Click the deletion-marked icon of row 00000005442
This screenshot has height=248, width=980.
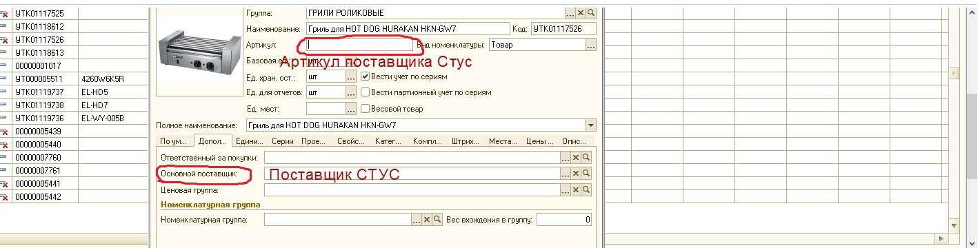[3, 197]
